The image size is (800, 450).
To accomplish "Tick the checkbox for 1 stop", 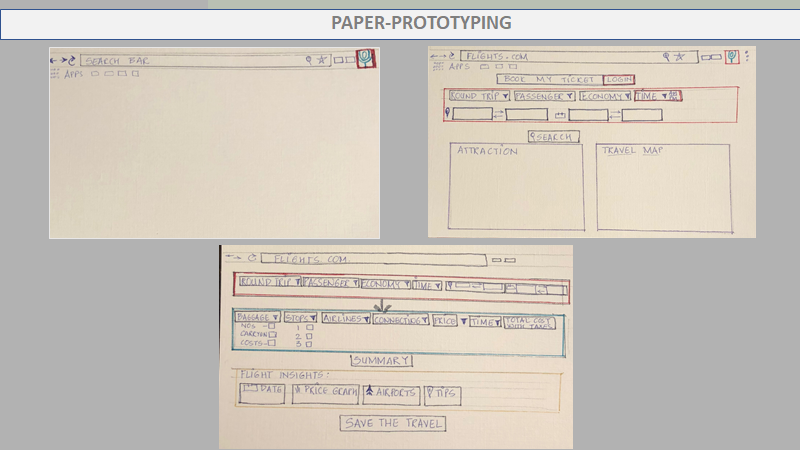I will tap(309, 327).
